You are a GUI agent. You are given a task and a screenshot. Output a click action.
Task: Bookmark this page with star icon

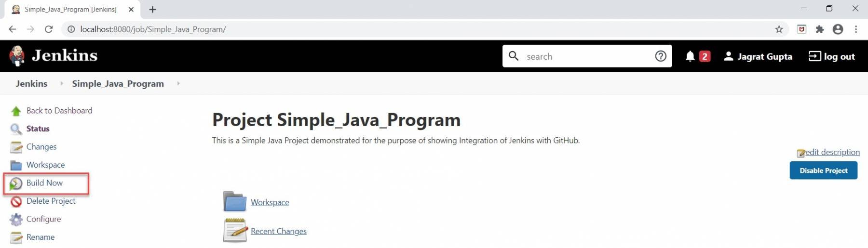click(x=779, y=29)
